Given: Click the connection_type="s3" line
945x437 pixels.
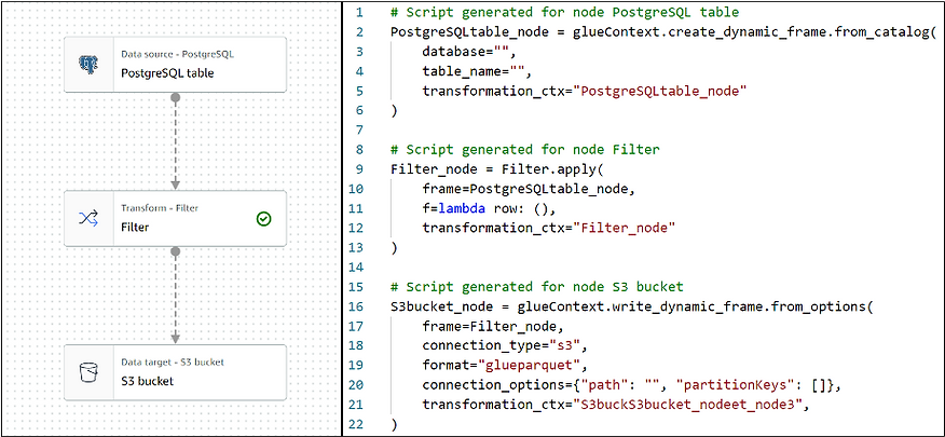Looking at the screenshot, I should click(505, 346).
